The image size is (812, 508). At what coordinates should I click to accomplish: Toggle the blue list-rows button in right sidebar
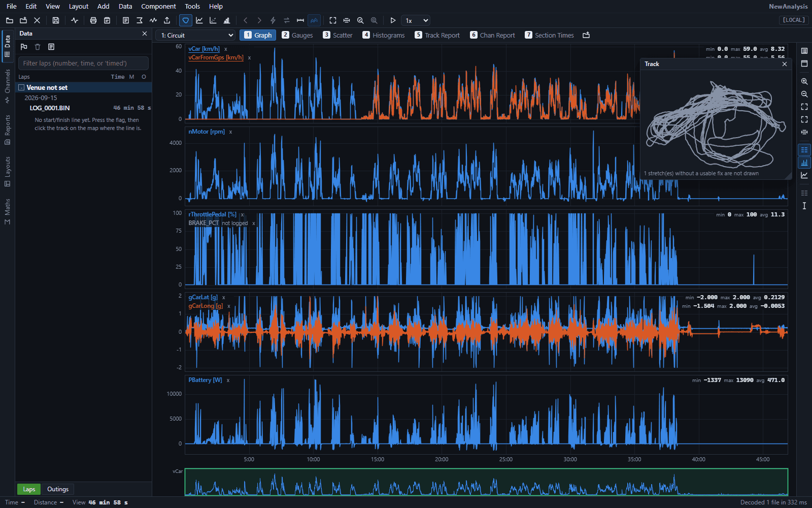[x=804, y=150]
